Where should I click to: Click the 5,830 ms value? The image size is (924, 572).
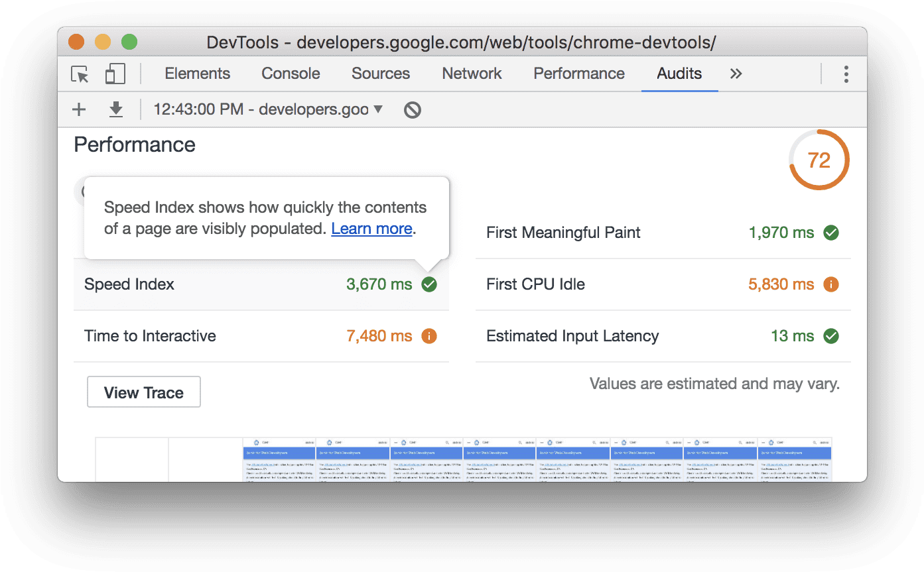pos(781,284)
